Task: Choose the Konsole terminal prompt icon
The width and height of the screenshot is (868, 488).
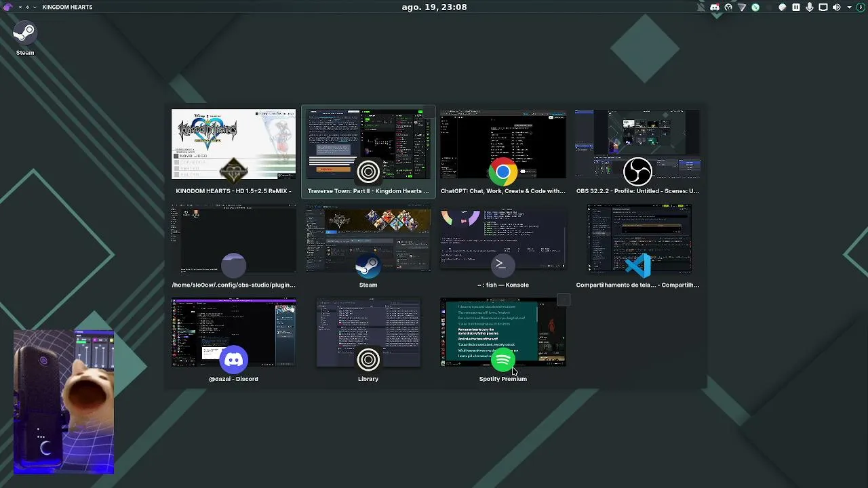Action: (502, 266)
